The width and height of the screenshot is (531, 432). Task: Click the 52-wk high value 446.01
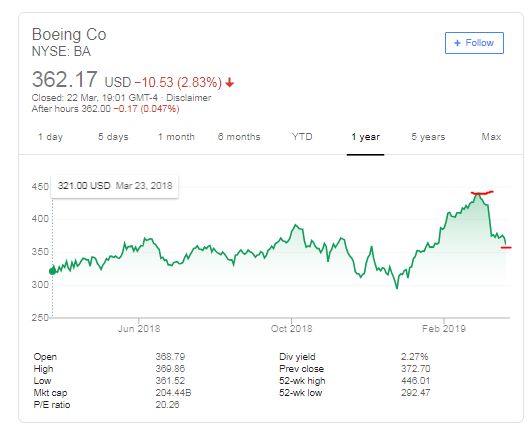coord(416,381)
